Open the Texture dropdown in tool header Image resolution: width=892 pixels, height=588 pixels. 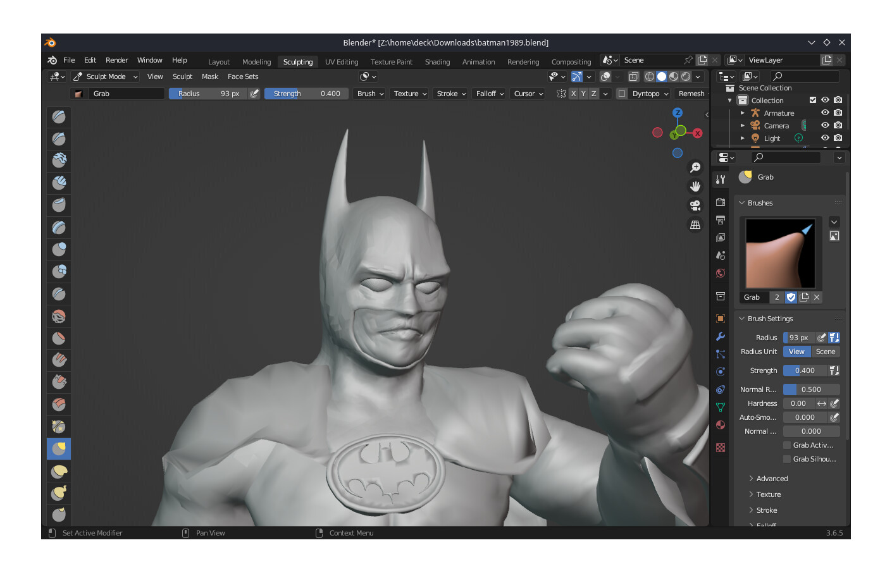pyautogui.click(x=410, y=94)
